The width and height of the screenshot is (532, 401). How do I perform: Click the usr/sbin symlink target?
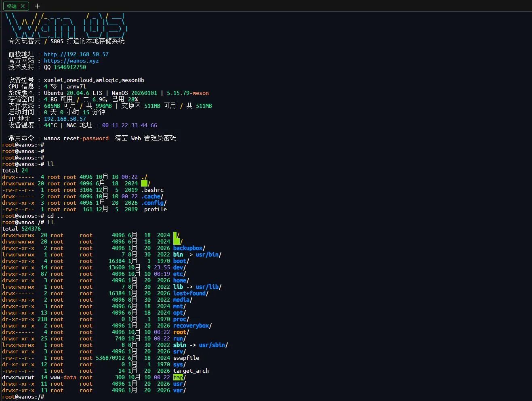(212, 345)
